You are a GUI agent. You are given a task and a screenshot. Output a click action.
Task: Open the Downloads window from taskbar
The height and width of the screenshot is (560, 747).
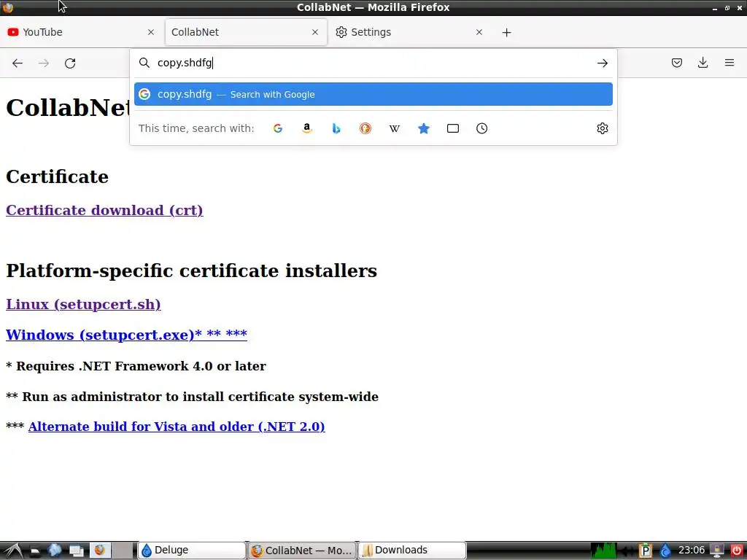(x=412, y=551)
